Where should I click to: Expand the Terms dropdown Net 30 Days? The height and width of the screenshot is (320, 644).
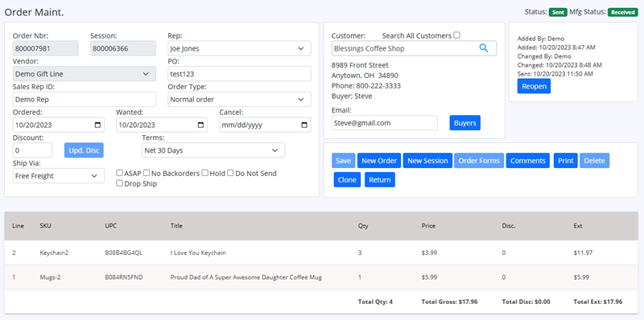pos(213,150)
